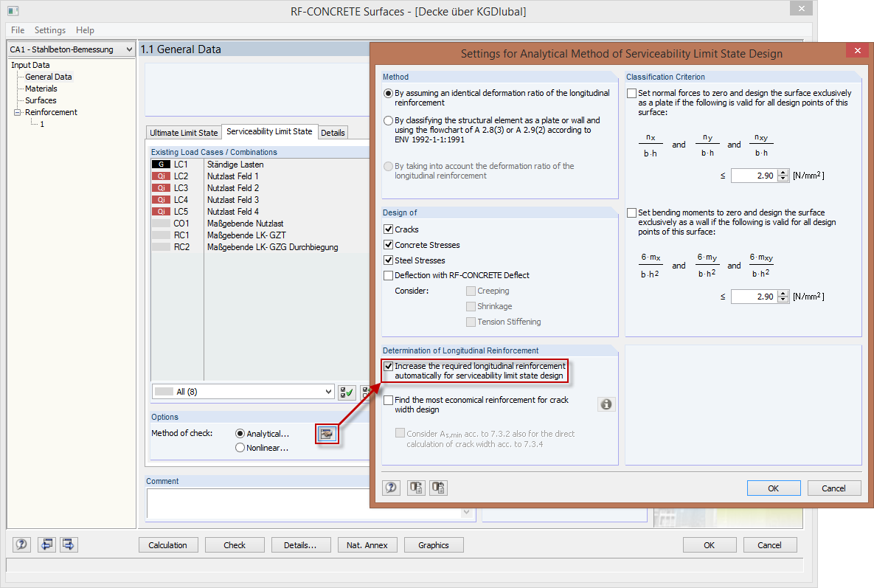Select Materials in tree
Viewport: 874px width, 588px height.
pyautogui.click(x=41, y=89)
